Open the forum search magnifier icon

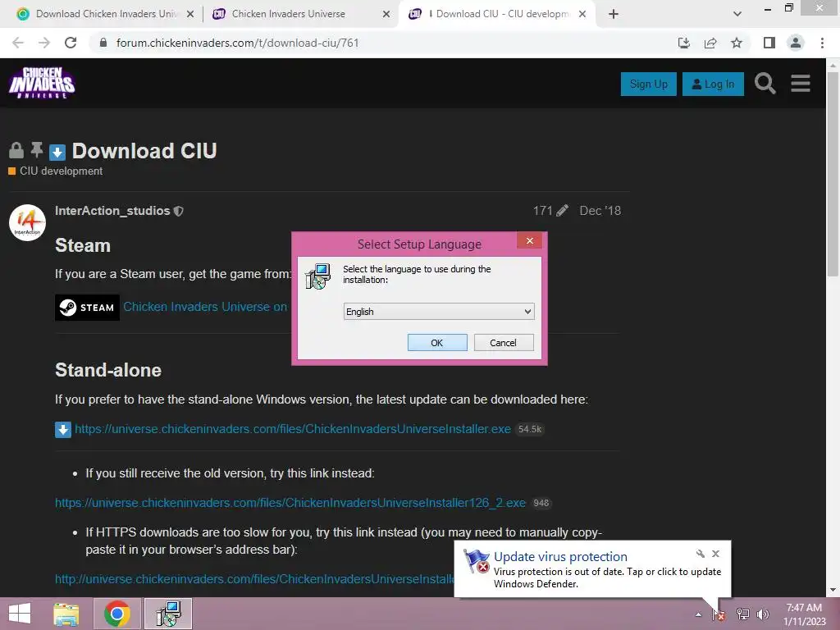765,84
